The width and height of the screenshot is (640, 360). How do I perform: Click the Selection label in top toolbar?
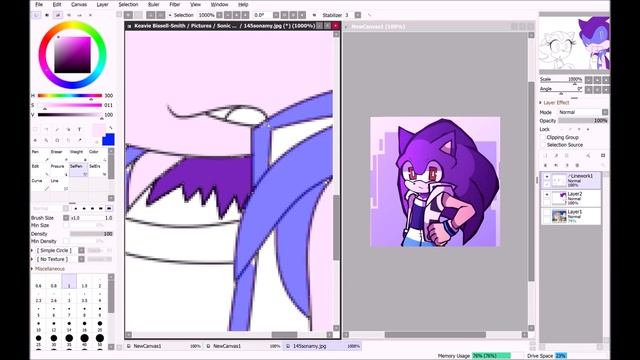183,15
